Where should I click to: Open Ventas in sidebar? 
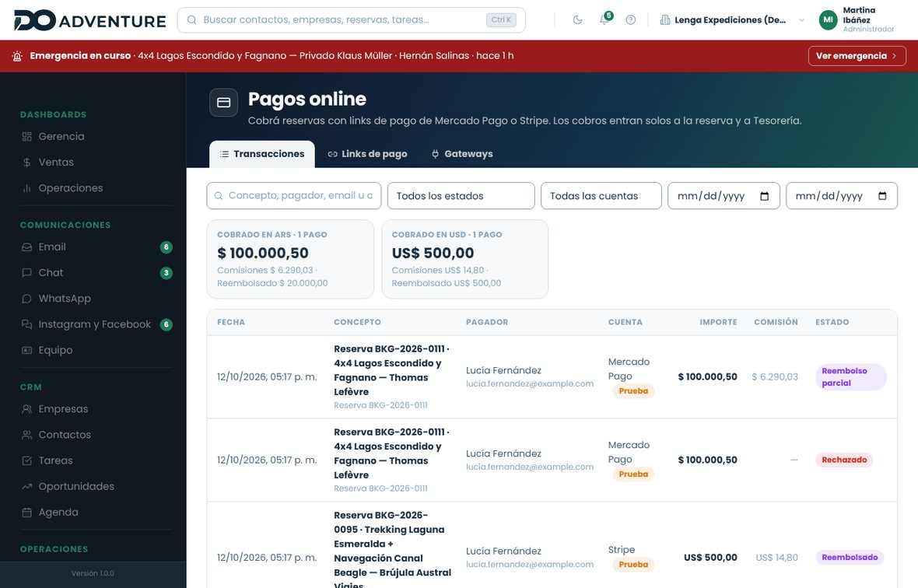[x=96, y=162]
